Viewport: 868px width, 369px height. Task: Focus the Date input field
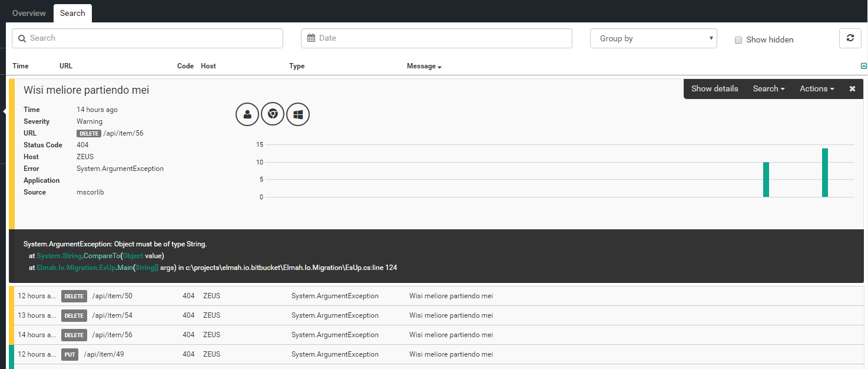pyautogui.click(x=436, y=38)
